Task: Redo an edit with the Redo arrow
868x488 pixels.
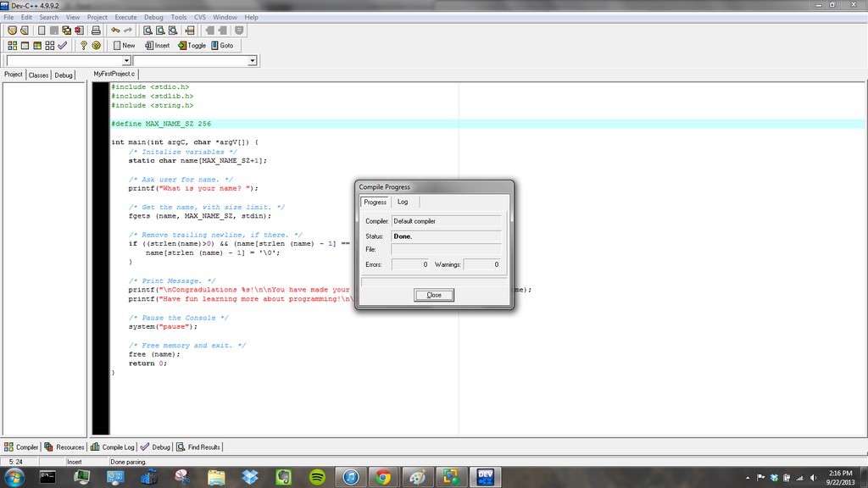Action: (127, 30)
